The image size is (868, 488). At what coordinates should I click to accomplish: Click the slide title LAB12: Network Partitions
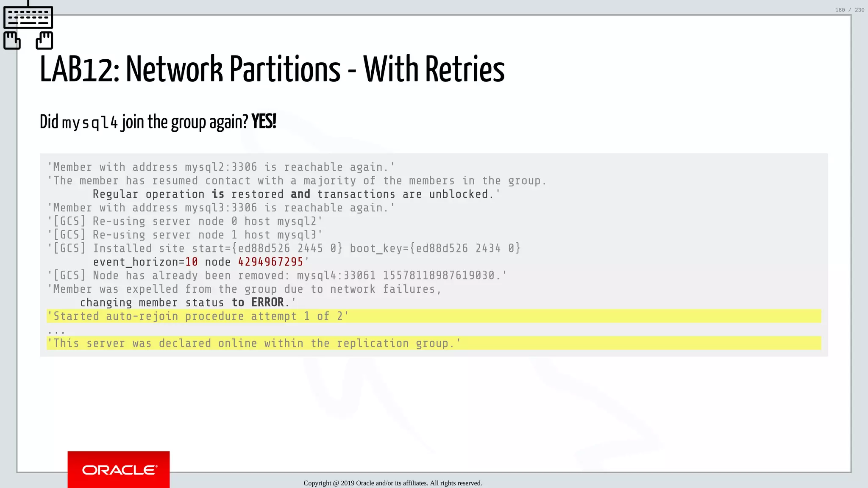272,69
